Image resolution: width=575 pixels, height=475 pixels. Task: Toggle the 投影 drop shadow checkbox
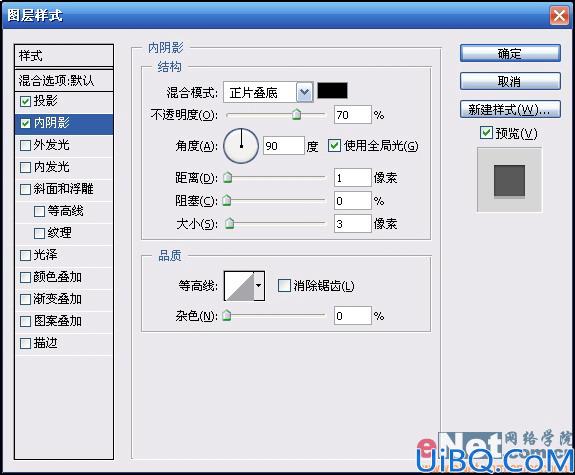click(x=25, y=101)
